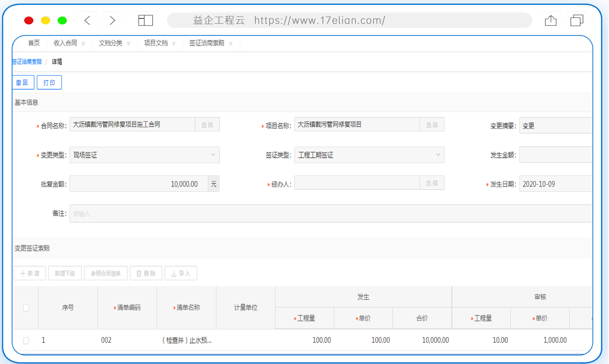
Task: Click the browser address bar
Action: click(x=350, y=20)
